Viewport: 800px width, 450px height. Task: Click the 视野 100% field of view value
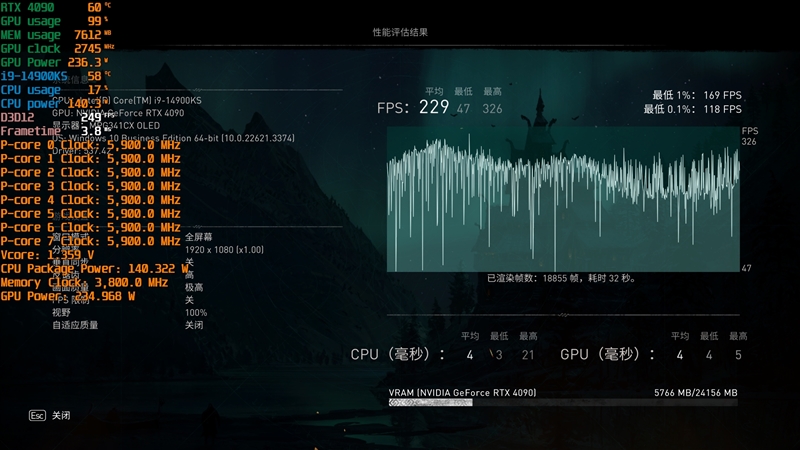(x=196, y=313)
